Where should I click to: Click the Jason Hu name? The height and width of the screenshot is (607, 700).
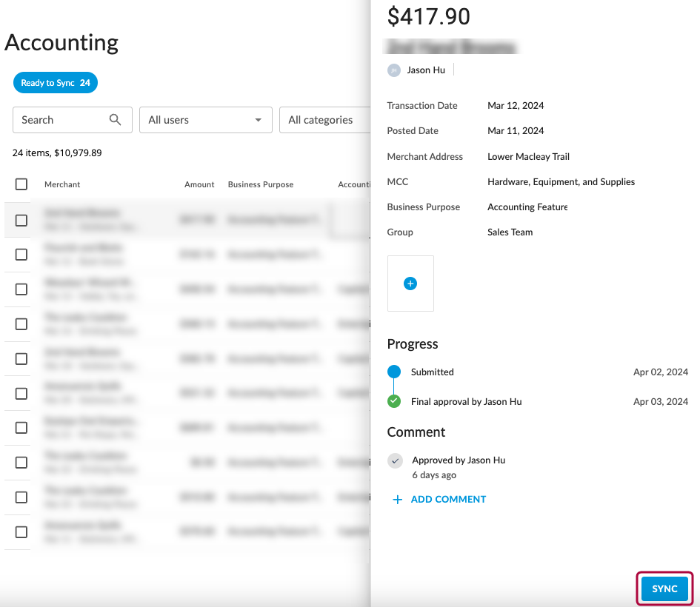point(426,70)
